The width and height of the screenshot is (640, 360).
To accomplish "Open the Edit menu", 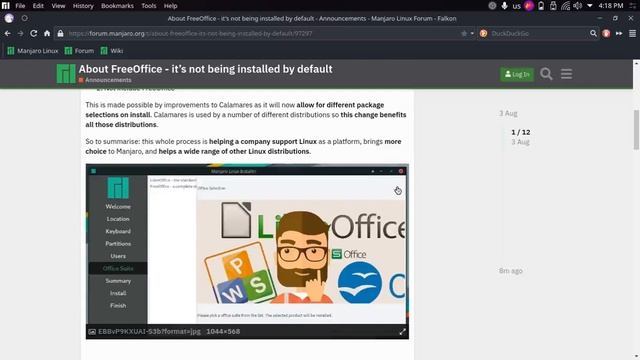I will [38, 6].
